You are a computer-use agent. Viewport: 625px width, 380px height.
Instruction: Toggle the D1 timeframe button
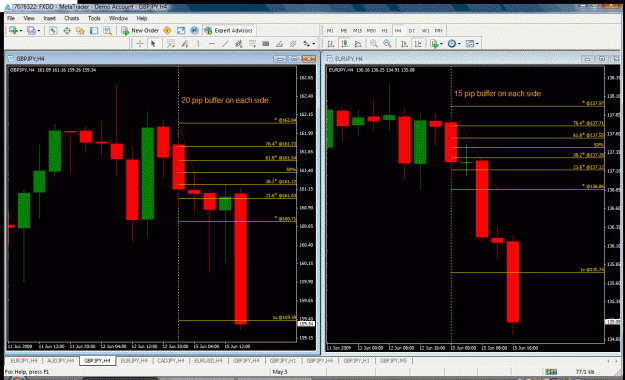(x=412, y=31)
